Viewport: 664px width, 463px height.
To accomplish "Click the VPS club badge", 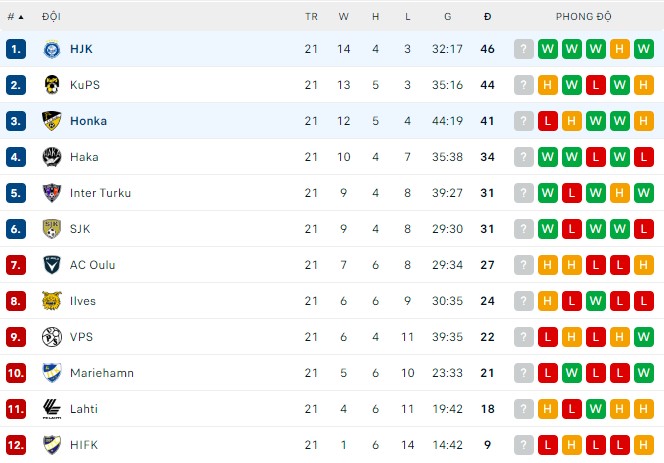I will pyautogui.click(x=51, y=337).
